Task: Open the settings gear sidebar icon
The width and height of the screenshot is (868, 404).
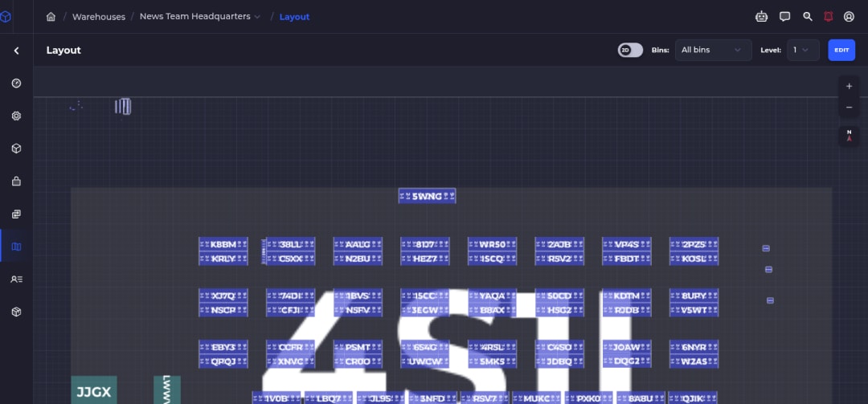Action: tap(17, 116)
